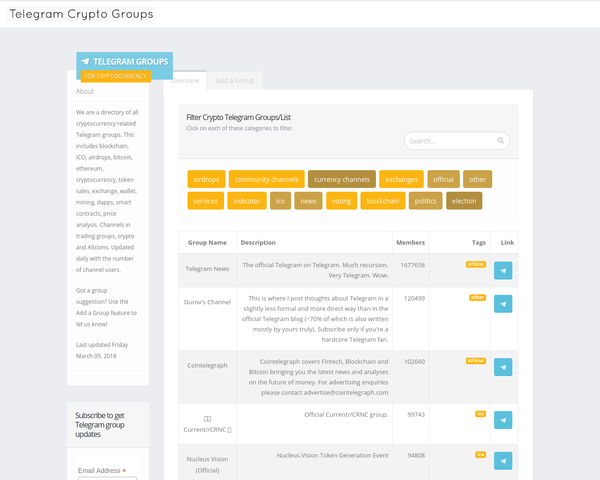
Task: Toggle the airdrops category filter
Action: point(205,180)
